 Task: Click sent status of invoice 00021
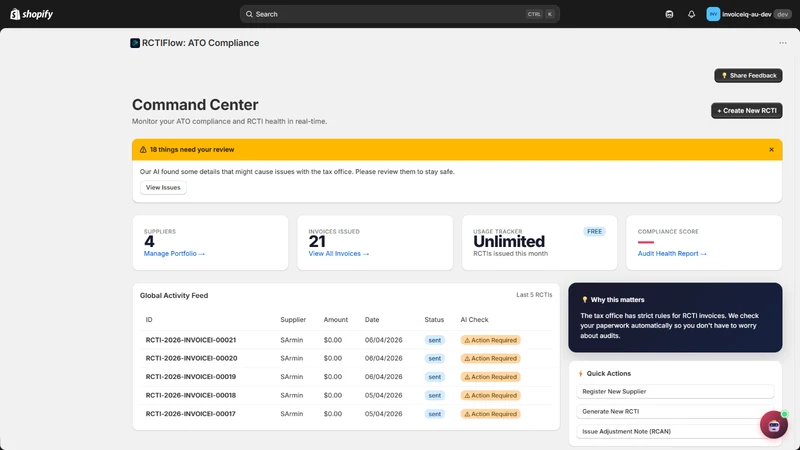[x=435, y=340]
